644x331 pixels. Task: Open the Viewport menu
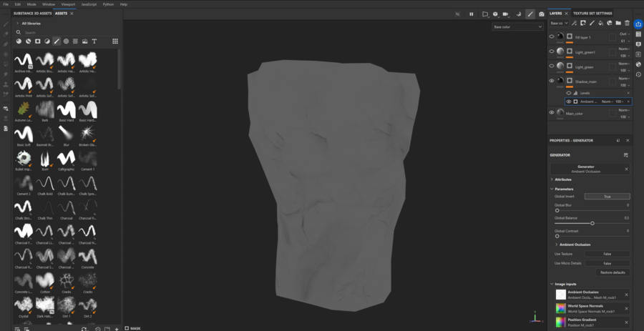[x=68, y=4]
